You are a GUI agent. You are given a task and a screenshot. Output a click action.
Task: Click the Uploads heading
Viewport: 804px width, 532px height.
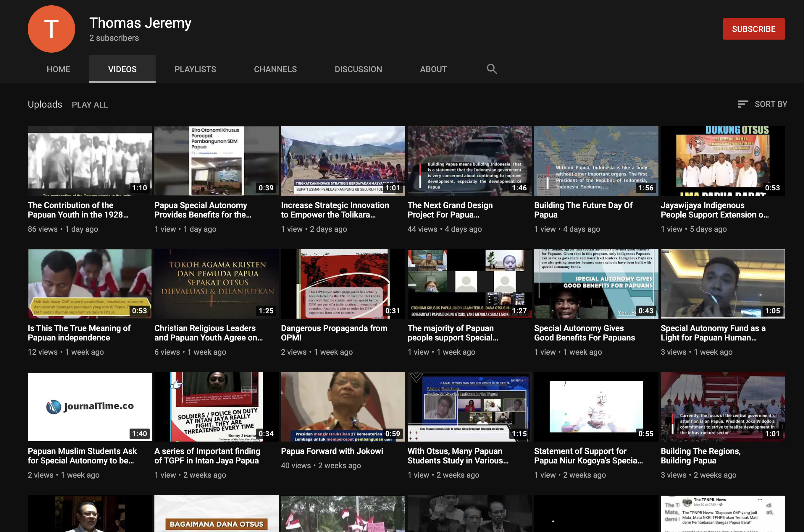45,104
